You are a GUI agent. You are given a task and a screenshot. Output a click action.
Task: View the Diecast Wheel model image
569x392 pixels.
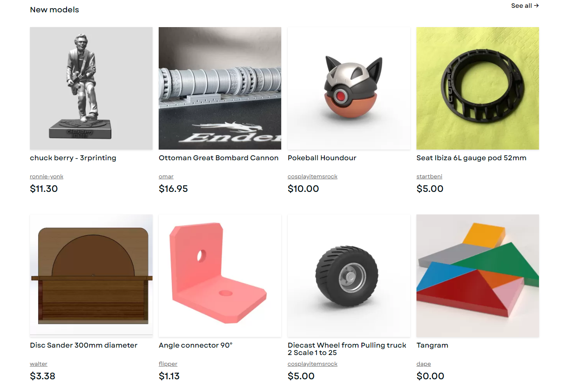click(349, 276)
